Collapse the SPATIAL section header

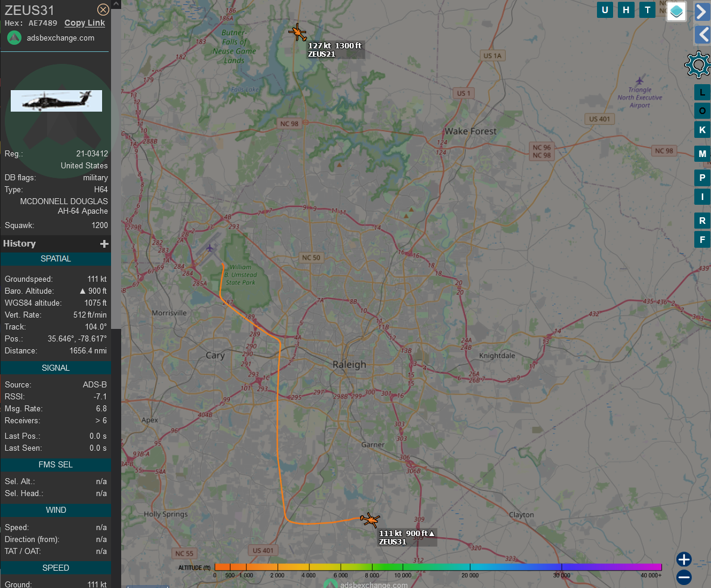click(56, 259)
